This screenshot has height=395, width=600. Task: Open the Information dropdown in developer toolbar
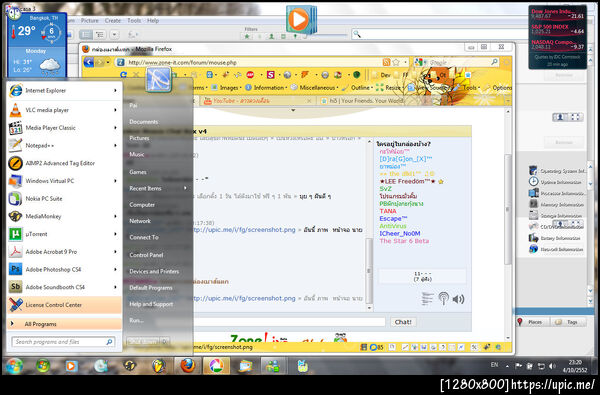(266, 88)
